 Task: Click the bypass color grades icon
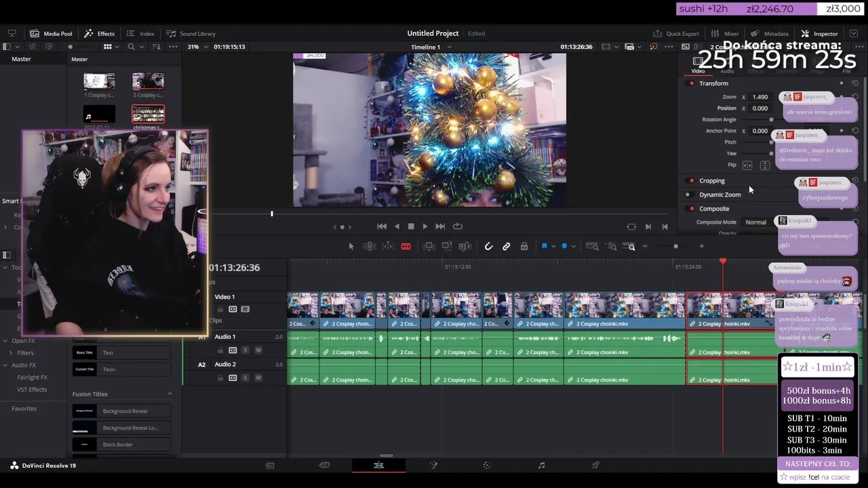point(653,47)
